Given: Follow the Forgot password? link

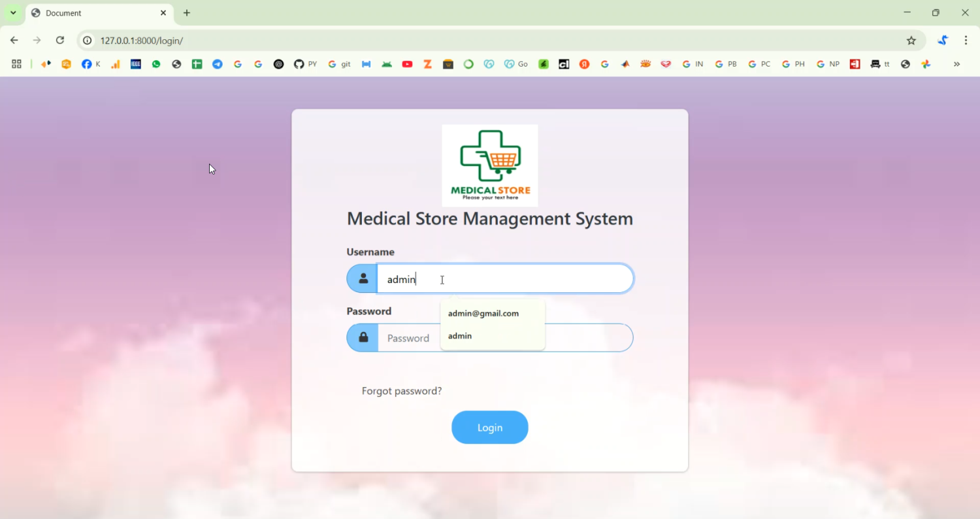Looking at the screenshot, I should pos(402,391).
